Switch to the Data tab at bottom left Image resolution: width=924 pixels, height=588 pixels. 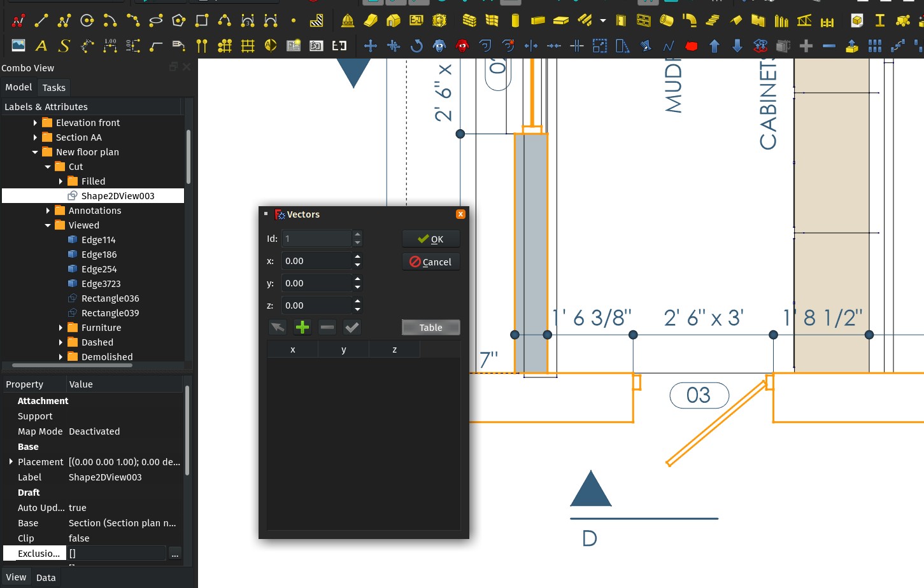[46, 577]
